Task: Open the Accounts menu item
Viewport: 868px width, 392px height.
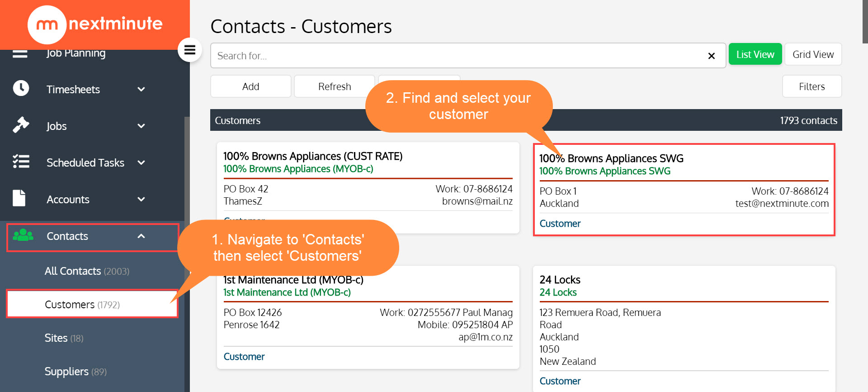Action: click(68, 199)
